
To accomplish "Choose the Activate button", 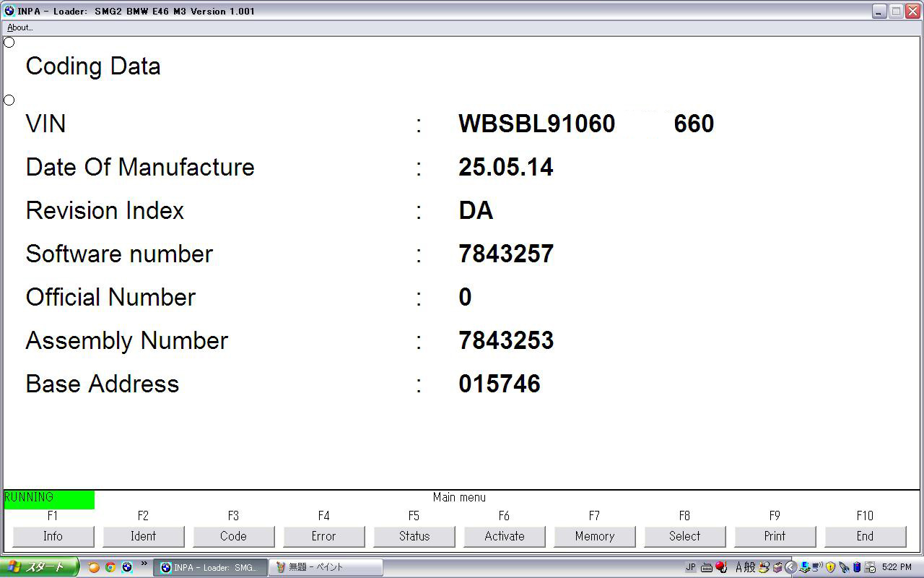I will tap(504, 536).
